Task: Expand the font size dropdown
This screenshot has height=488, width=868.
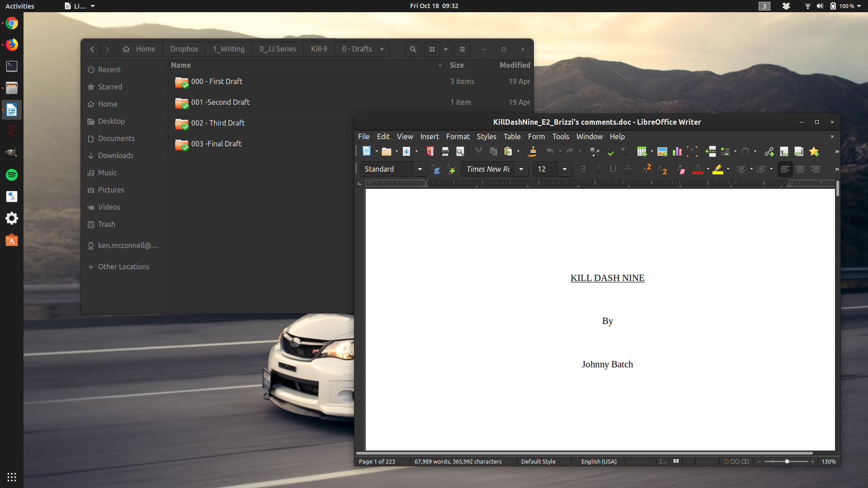Action: coord(564,169)
